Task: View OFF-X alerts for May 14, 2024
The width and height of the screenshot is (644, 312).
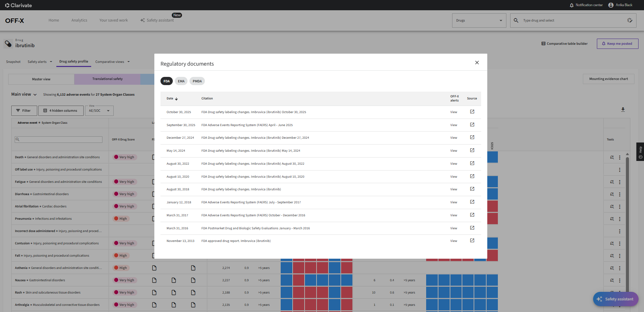Action: (x=453, y=151)
